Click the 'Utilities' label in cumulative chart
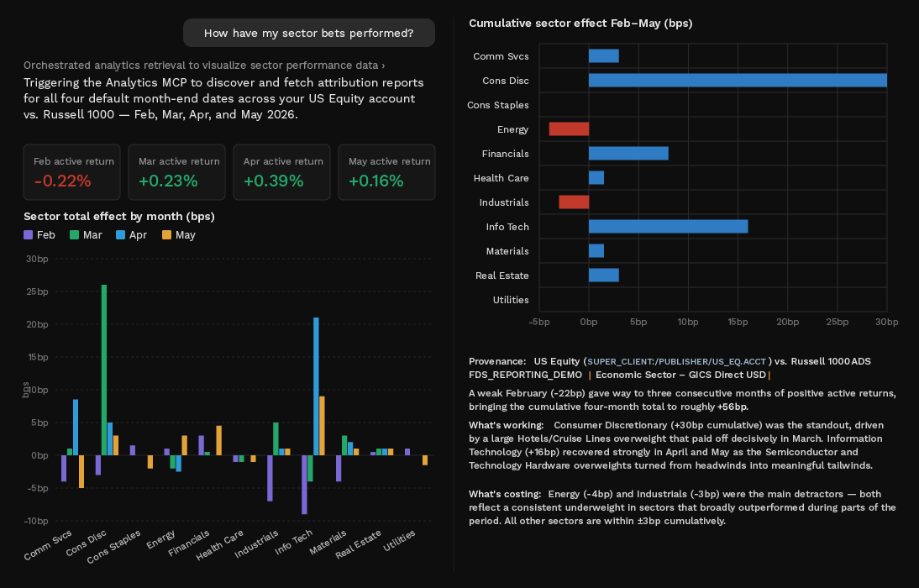The height and width of the screenshot is (588, 919). pyautogui.click(x=511, y=300)
